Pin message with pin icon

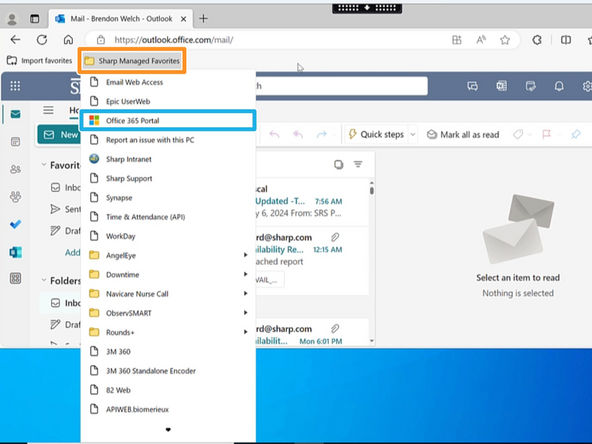pos(576,134)
